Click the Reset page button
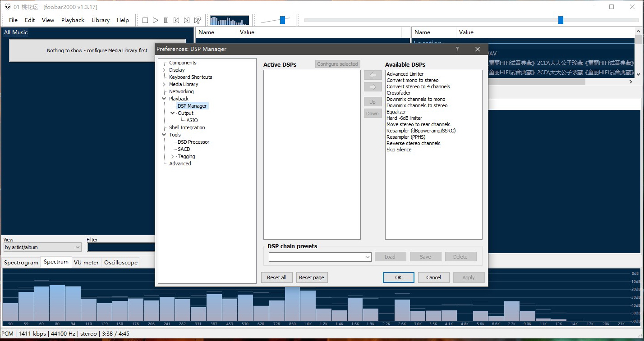 [x=312, y=277]
